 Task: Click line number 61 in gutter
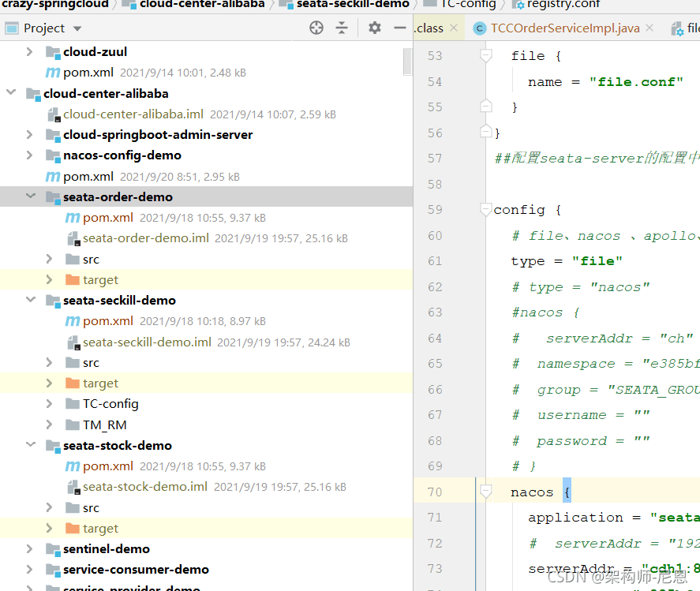435,261
